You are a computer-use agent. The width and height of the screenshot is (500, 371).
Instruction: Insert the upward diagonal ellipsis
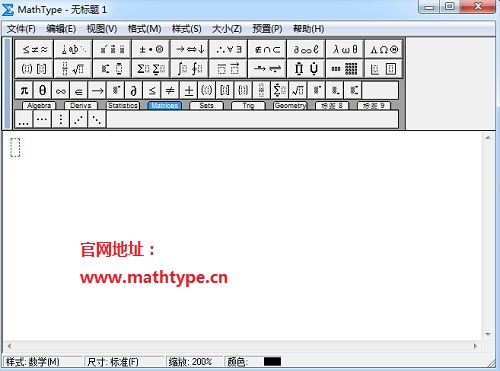79,119
